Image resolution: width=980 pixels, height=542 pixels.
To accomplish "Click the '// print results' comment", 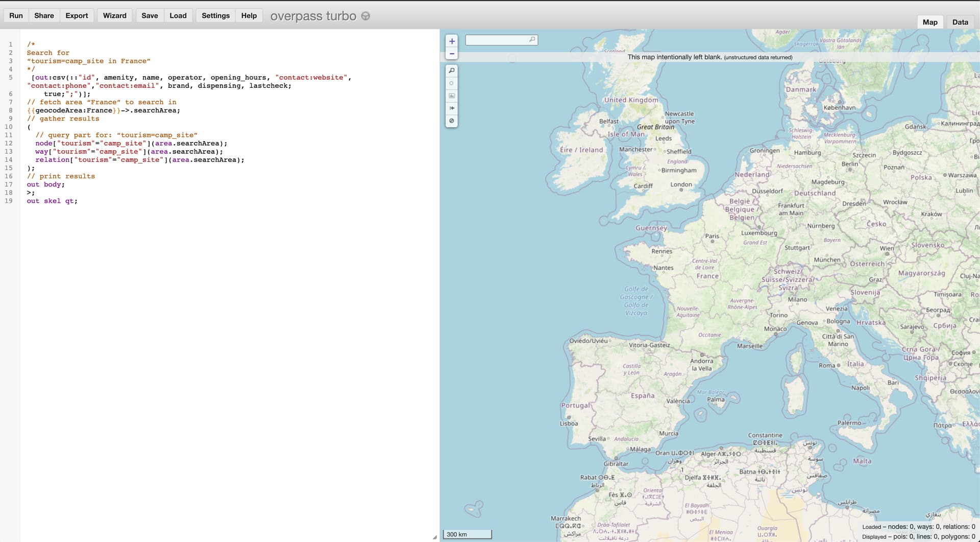I will [x=61, y=176].
